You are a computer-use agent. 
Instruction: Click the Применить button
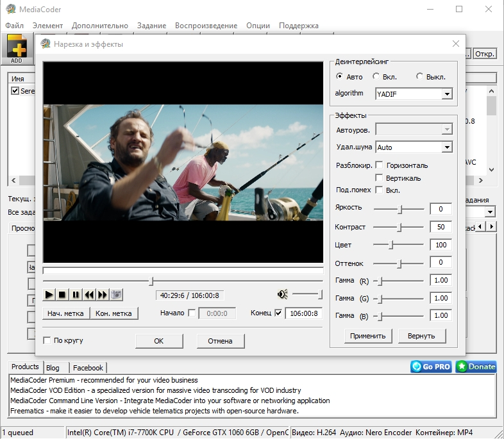[367, 336]
